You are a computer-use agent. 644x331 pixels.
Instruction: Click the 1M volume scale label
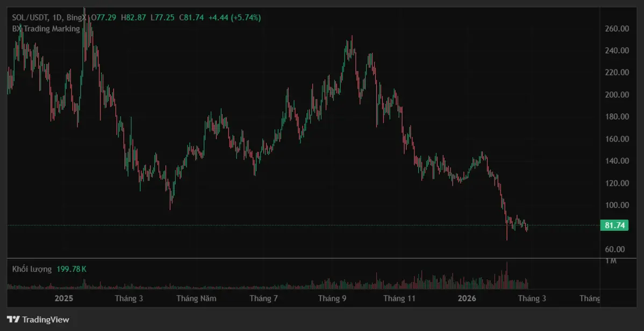[611, 261]
